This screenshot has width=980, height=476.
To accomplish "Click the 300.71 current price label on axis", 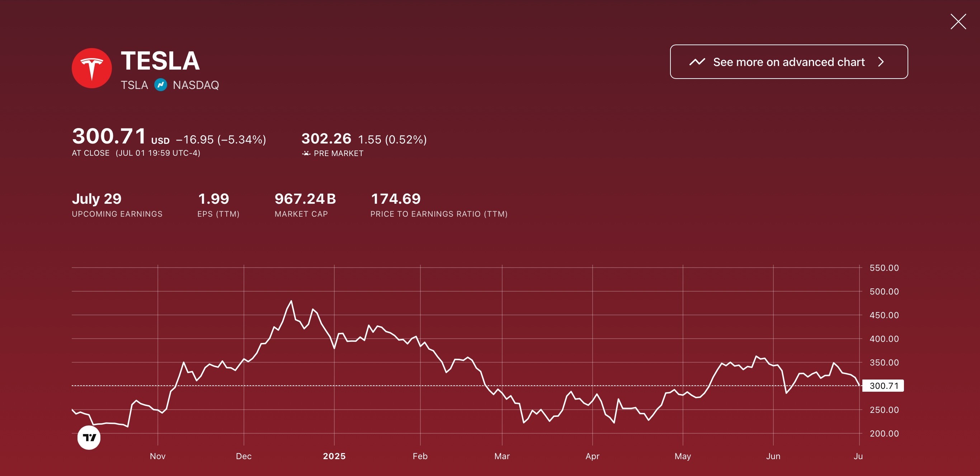I will point(884,386).
